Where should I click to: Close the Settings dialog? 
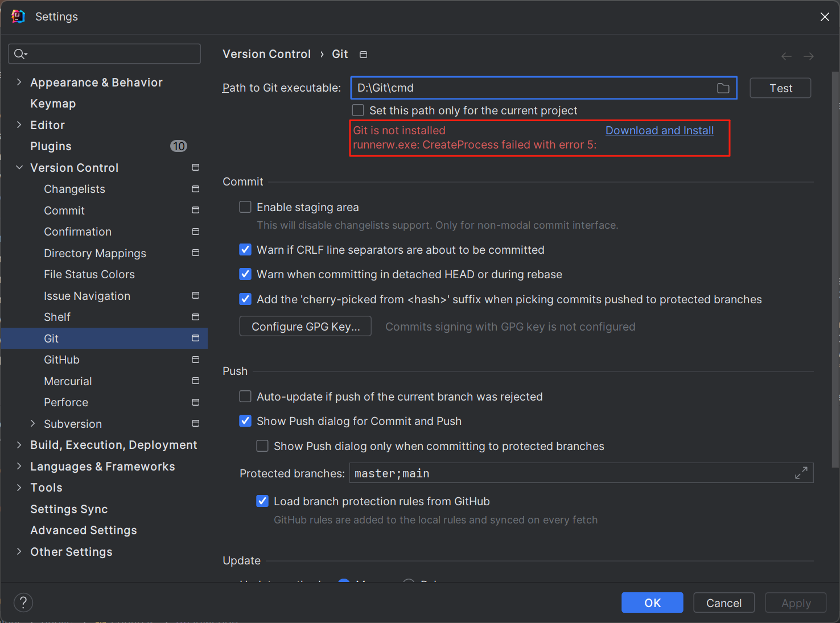[x=825, y=16]
